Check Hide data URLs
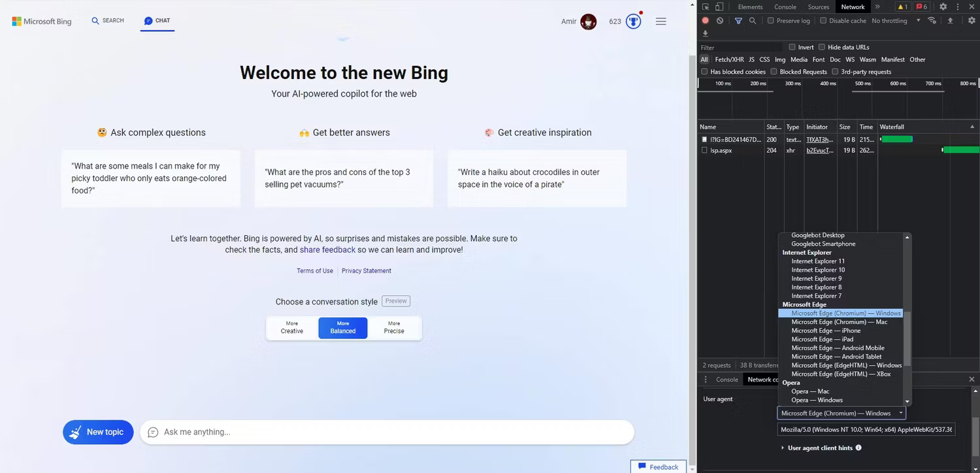 click(822, 47)
